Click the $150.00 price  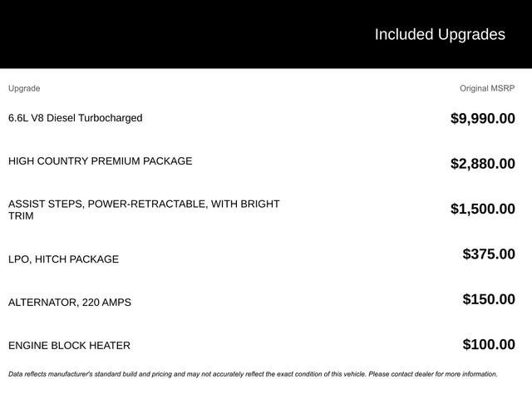[x=489, y=299]
